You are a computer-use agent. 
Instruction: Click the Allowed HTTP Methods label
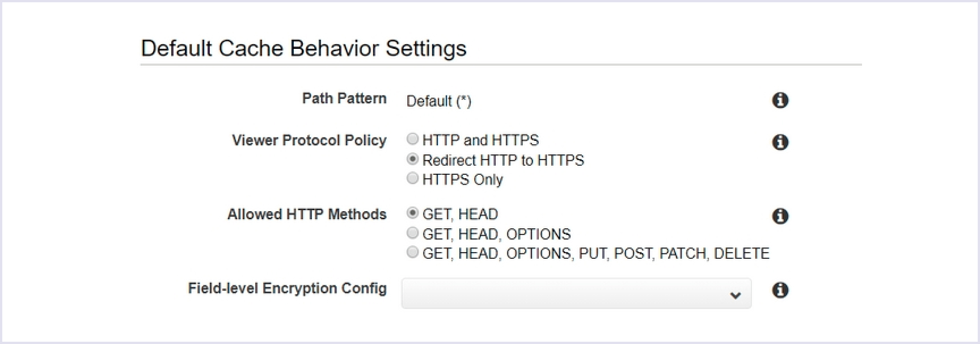click(x=307, y=214)
